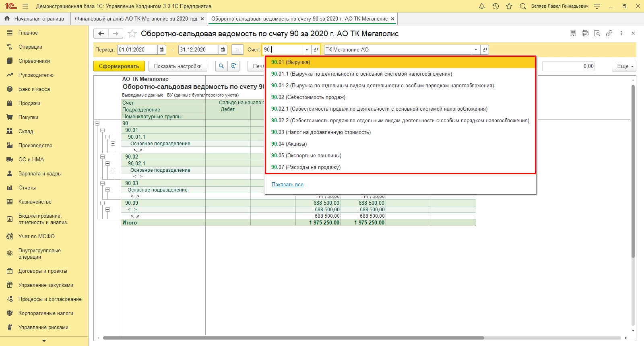This screenshot has width=644, height=346.
Task: Open the Еще menu button
Action: pyautogui.click(x=624, y=66)
